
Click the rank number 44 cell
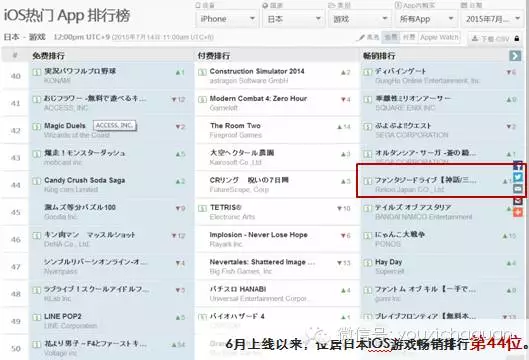[x=16, y=185]
